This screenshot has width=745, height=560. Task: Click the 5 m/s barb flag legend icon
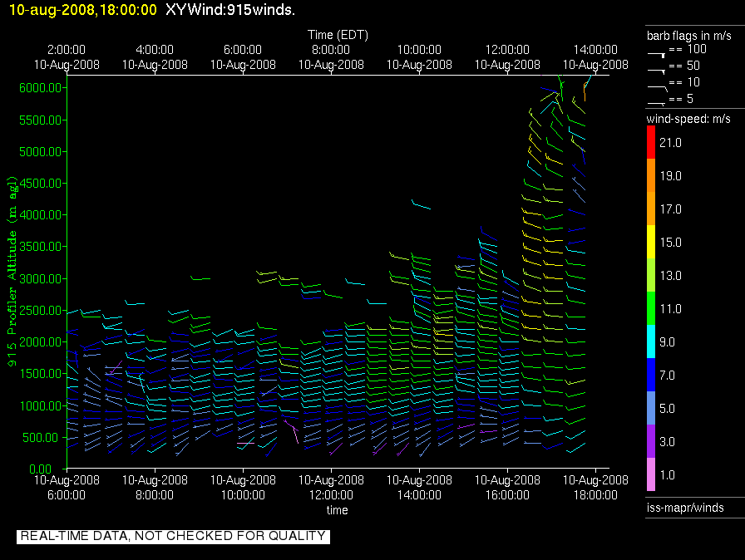657,103
